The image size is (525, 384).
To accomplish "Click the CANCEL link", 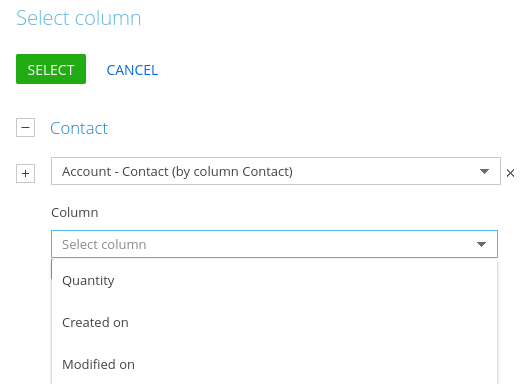I will pyautogui.click(x=132, y=70).
